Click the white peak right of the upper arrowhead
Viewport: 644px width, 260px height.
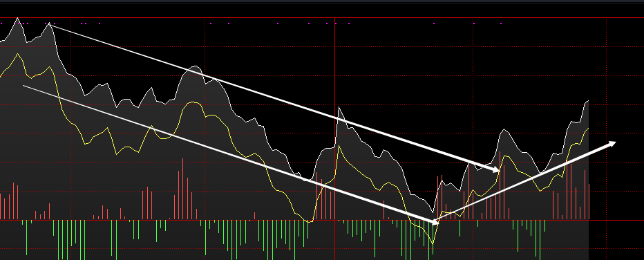(504, 131)
